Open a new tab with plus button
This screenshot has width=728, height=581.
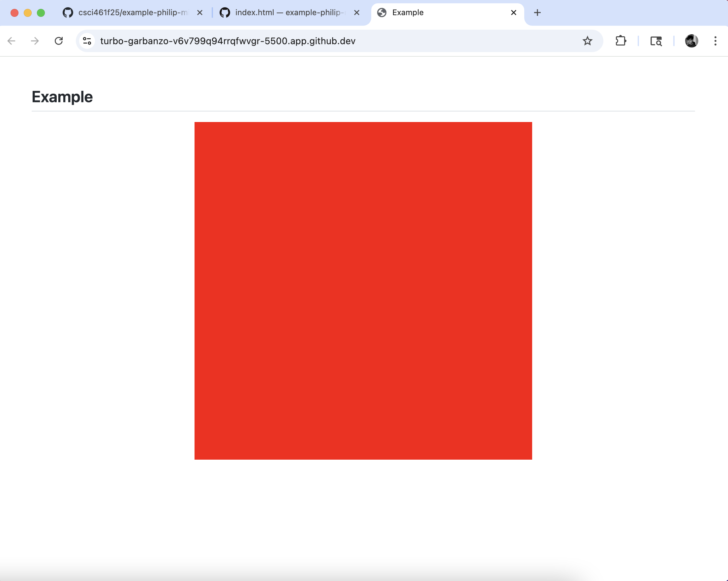click(x=537, y=13)
